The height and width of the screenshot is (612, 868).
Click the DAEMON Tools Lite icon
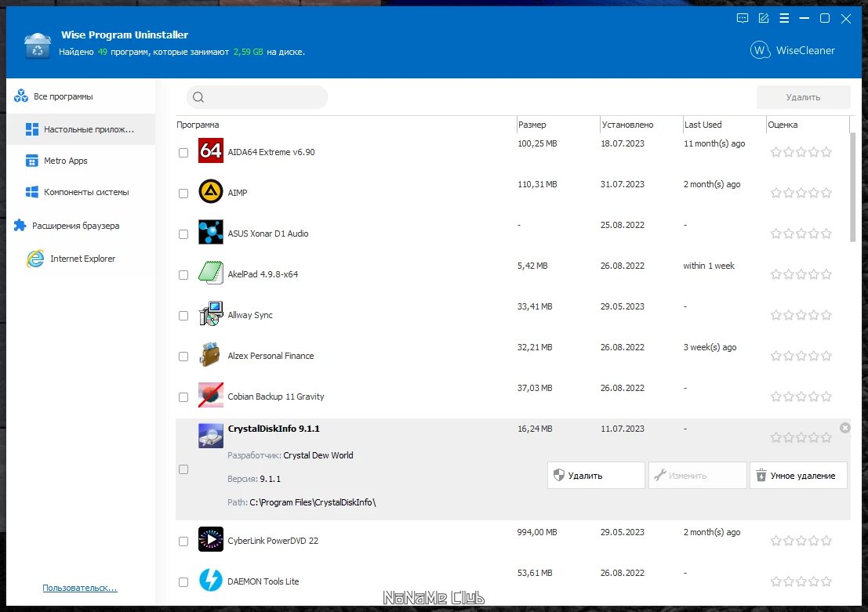211,581
